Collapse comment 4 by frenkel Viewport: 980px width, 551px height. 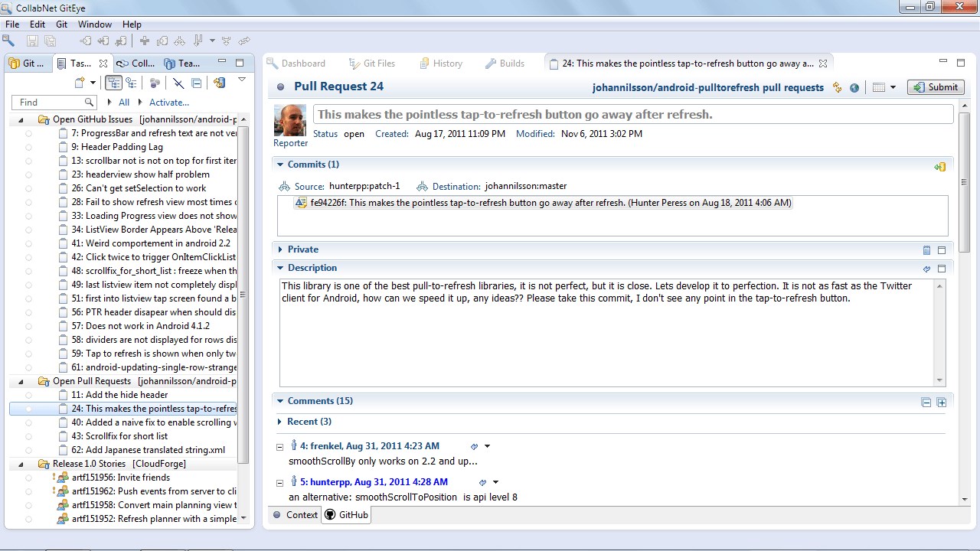click(279, 447)
